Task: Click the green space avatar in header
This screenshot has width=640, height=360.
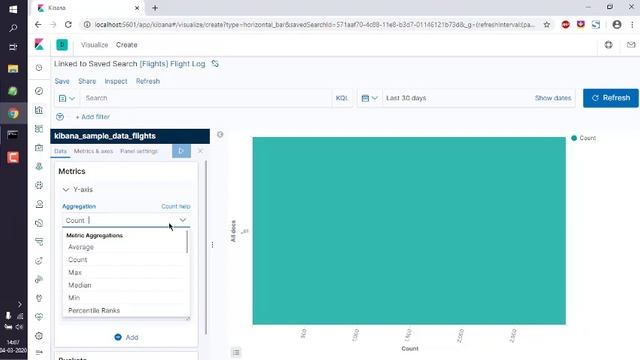Action: click(x=62, y=44)
